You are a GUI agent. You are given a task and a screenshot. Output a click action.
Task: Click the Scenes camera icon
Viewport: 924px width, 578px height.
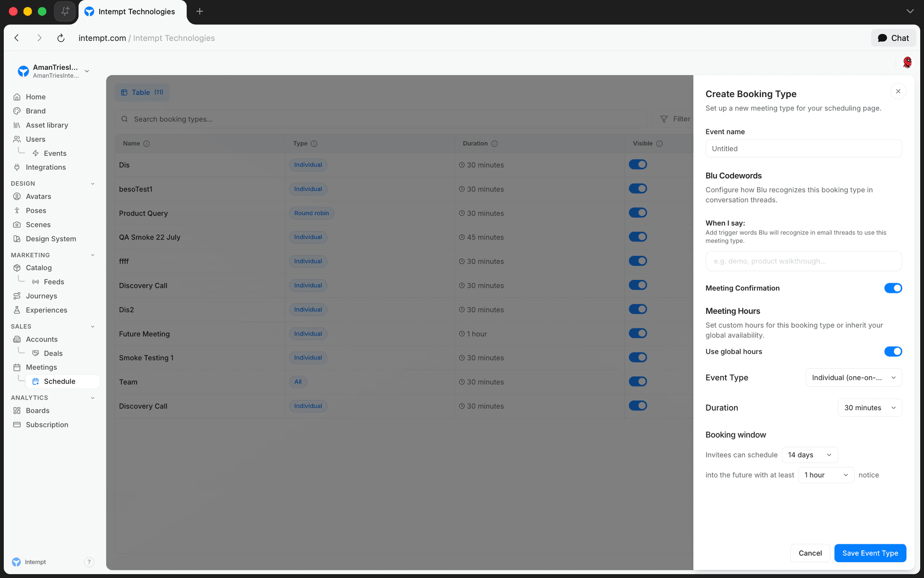tap(17, 225)
